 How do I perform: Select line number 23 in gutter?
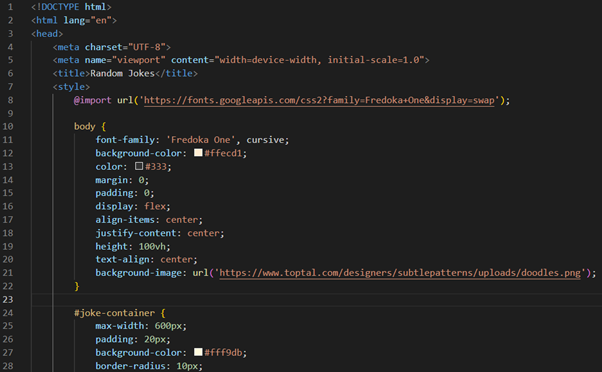tap(8, 299)
